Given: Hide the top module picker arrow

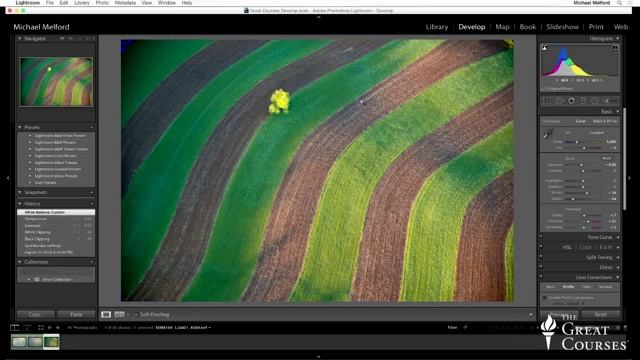Looking at the screenshot, I should point(319,17).
